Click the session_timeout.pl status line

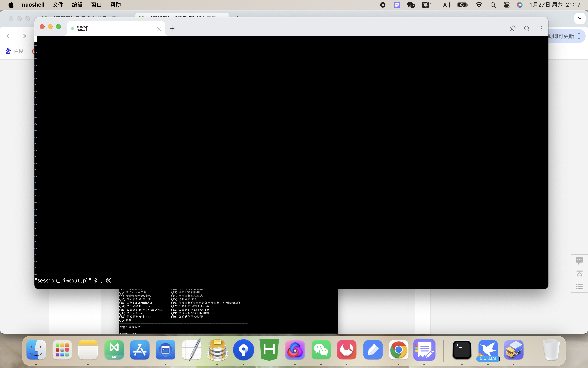(x=73, y=281)
